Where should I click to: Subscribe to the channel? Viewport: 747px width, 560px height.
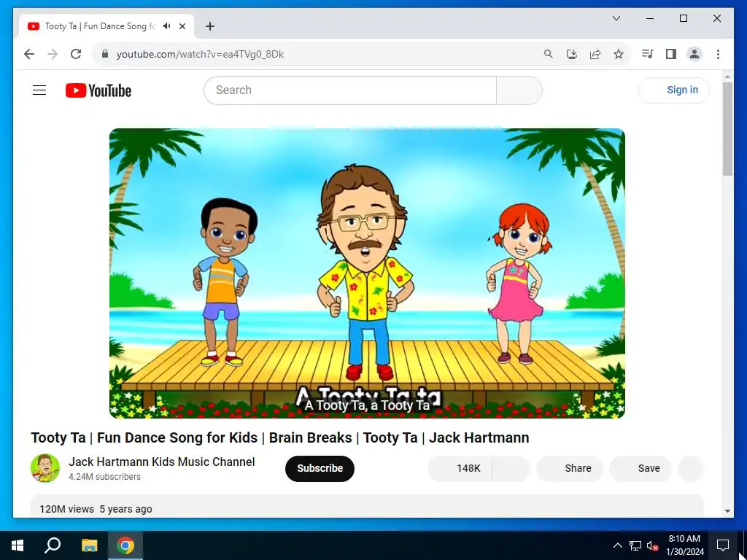[x=320, y=469]
